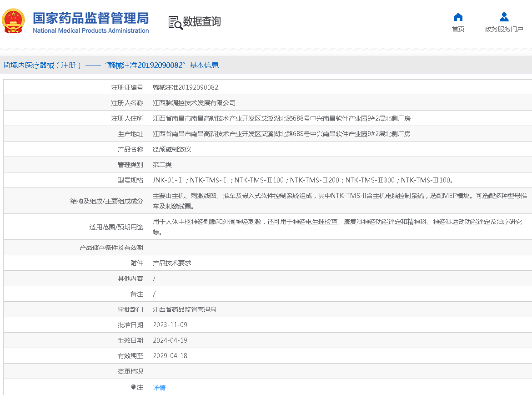Click the document icon before 境内医疗器械
The height and width of the screenshot is (395, 532).
(6, 65)
